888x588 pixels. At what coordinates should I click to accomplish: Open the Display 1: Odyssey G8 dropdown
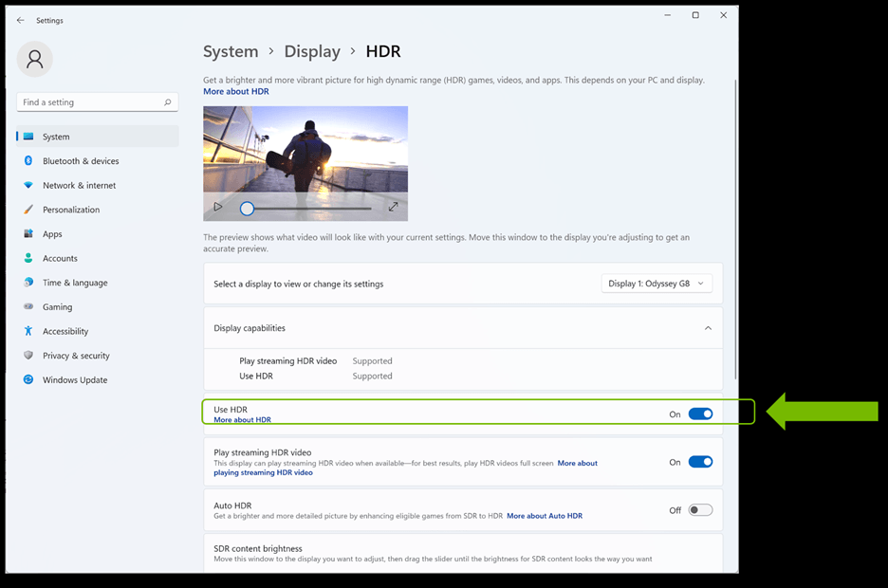[x=657, y=284]
